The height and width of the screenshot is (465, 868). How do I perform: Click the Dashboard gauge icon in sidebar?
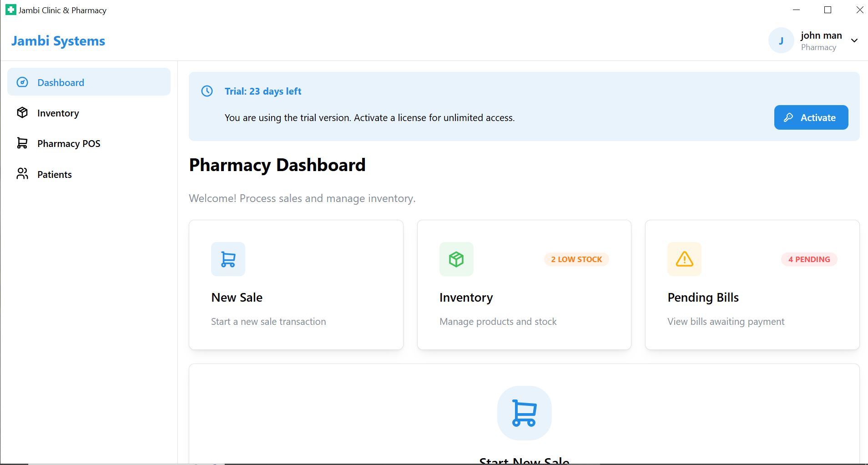tap(22, 82)
